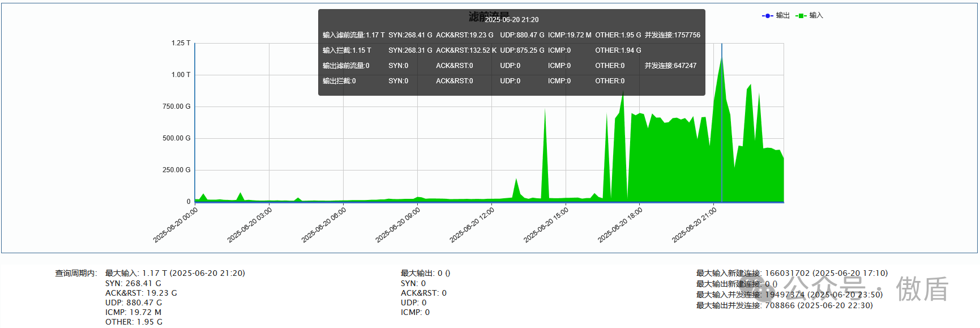Select the 2025-06-20 00:00 x-axis label
The image size is (980, 328).
point(176,225)
